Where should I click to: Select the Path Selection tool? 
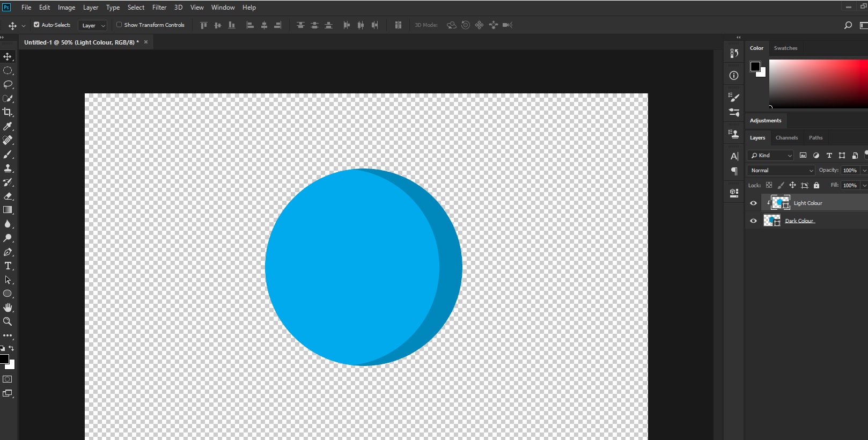tap(8, 280)
